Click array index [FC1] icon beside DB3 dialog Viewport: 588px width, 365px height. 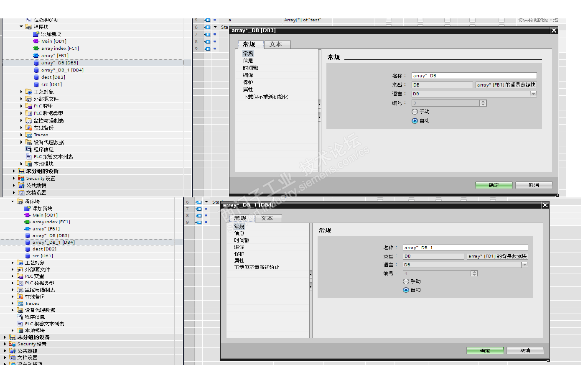[x=36, y=48]
